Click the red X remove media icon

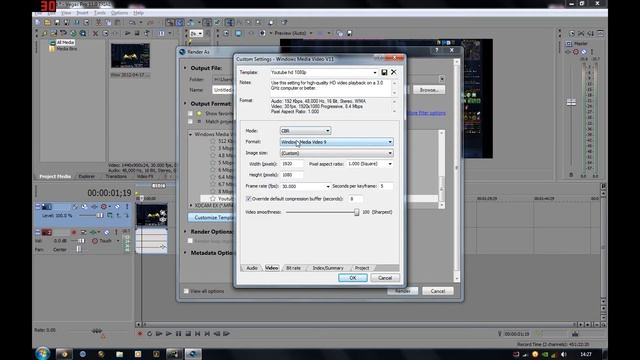point(95,33)
